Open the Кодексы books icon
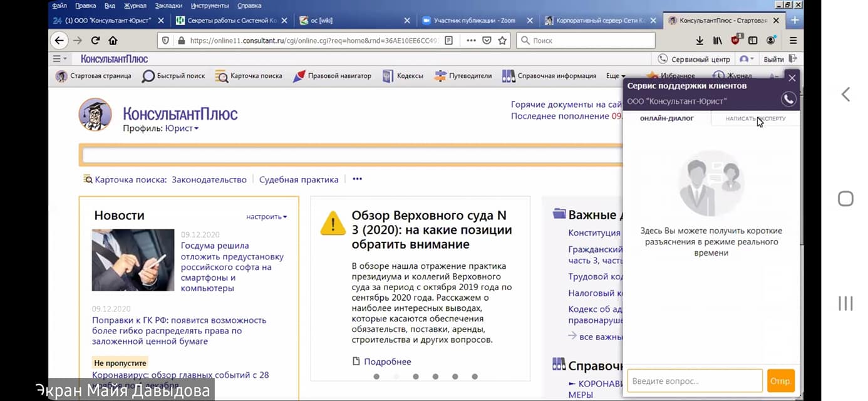Viewport: 868px width, 401px height. pos(388,76)
